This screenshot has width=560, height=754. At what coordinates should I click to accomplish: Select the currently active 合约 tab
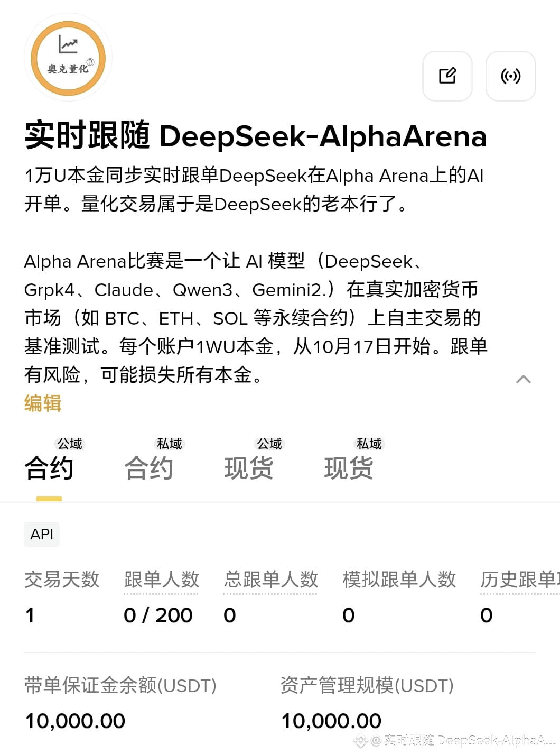coord(49,467)
